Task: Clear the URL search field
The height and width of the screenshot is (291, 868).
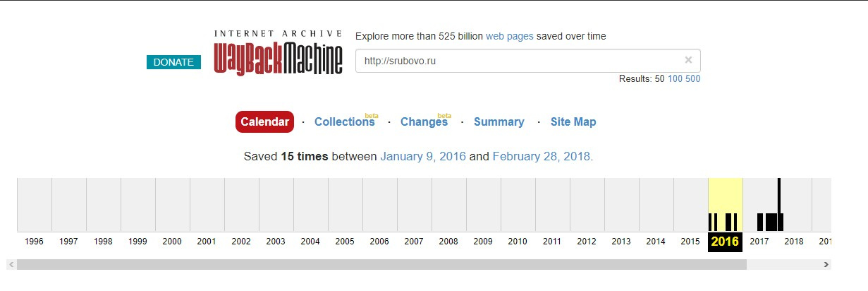Action: pyautogui.click(x=688, y=60)
